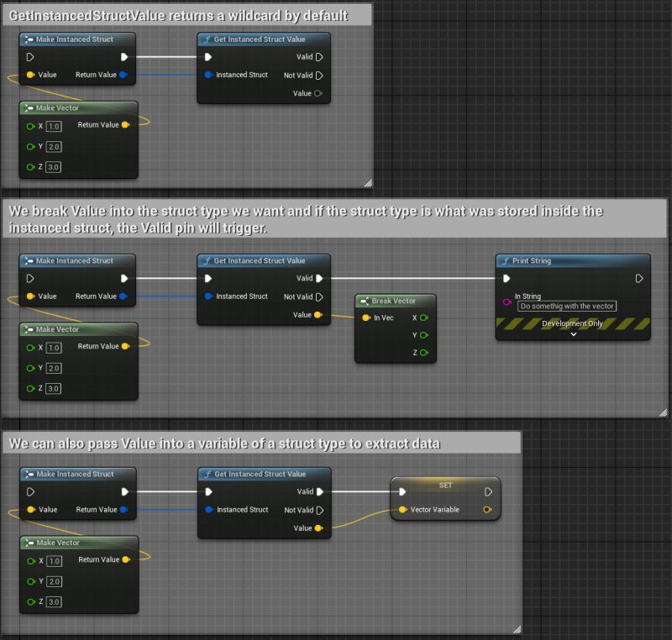This screenshot has width=672, height=640.
Task: Click the Not Valid output pin
Action: 318,296
